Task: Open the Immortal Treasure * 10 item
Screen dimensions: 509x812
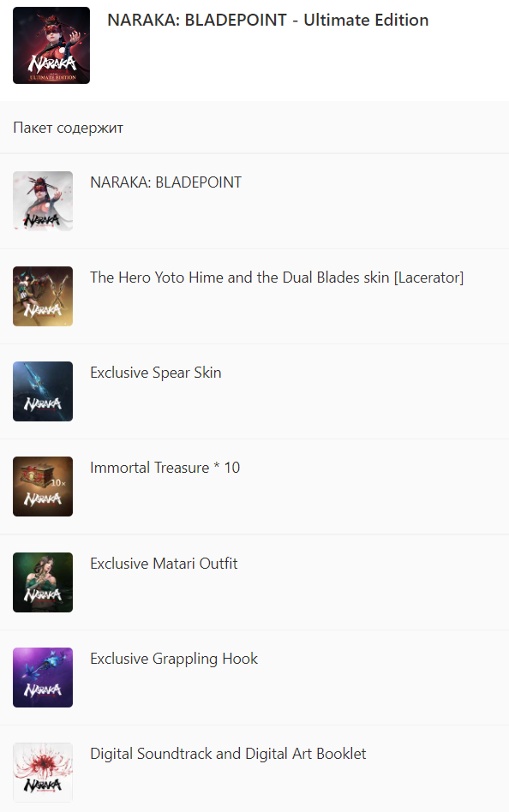Action: click(165, 468)
